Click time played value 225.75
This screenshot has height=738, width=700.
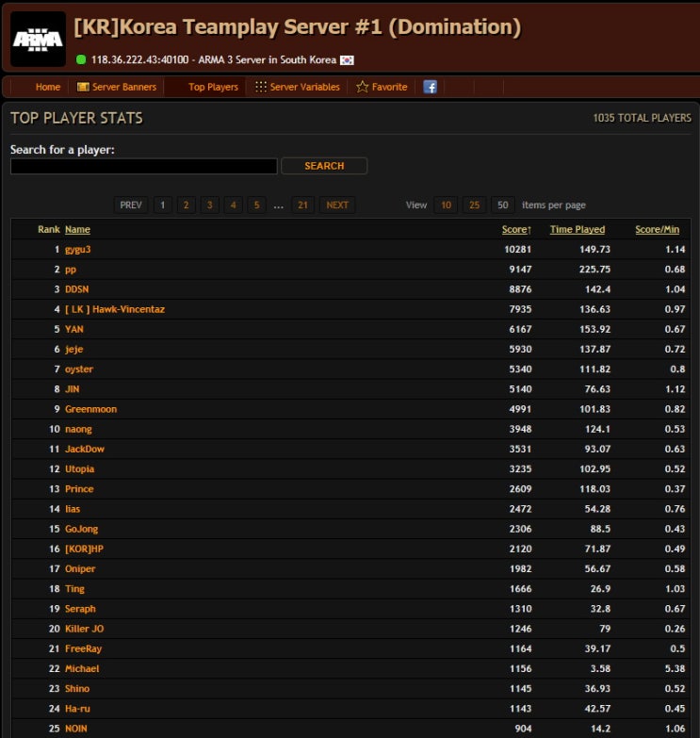594,270
